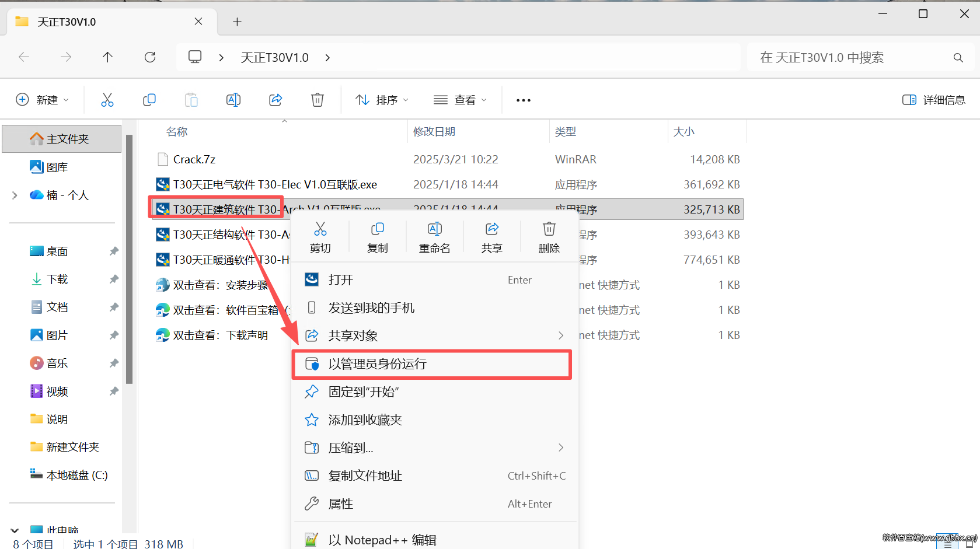
Task: Click the Cut icon in the toolbar
Action: [x=107, y=100]
